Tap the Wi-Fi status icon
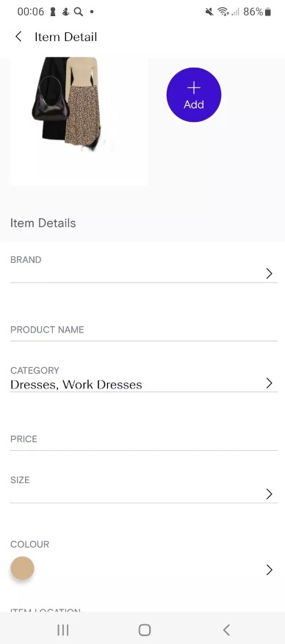This screenshot has height=644, width=285. tap(223, 12)
